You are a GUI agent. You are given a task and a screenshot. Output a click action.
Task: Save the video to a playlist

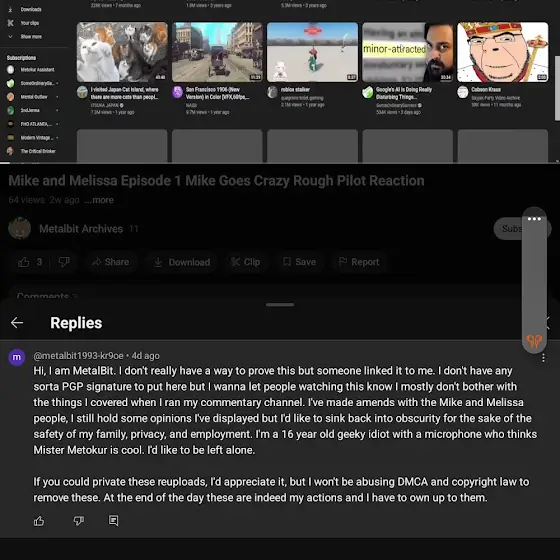tap(299, 262)
